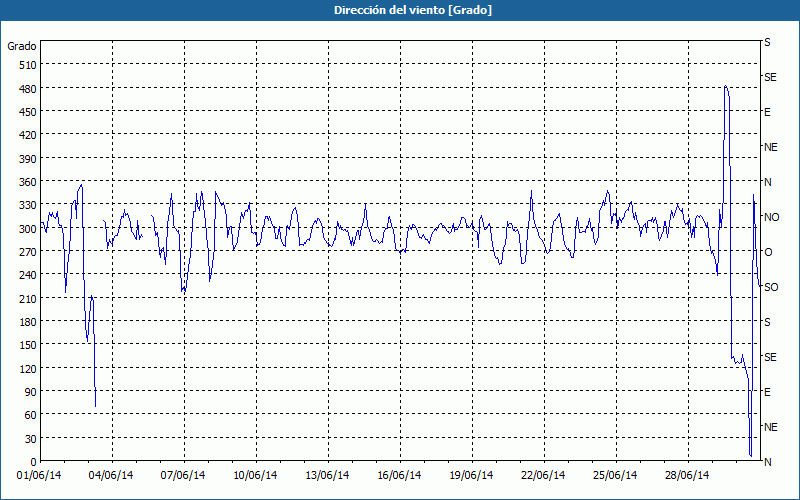This screenshot has width=800, height=500.
Task: Select the 450 degree axis label
Action: point(29,112)
